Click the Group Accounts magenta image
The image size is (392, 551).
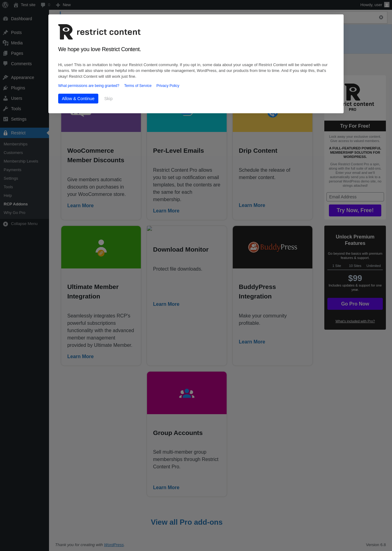tap(187, 393)
